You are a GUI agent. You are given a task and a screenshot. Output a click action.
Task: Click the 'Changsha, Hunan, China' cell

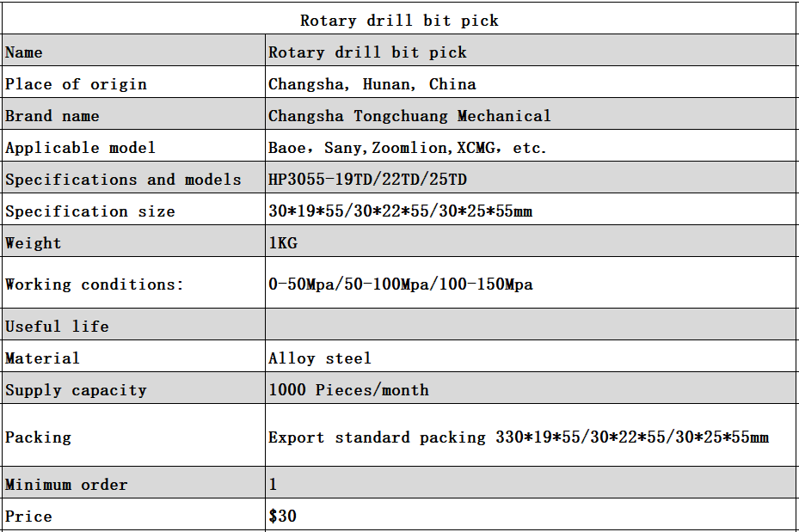tap(532, 83)
